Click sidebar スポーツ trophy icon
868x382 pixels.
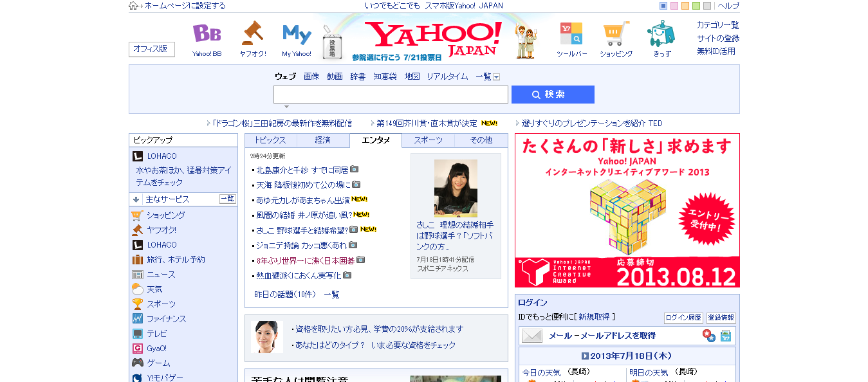tap(137, 304)
